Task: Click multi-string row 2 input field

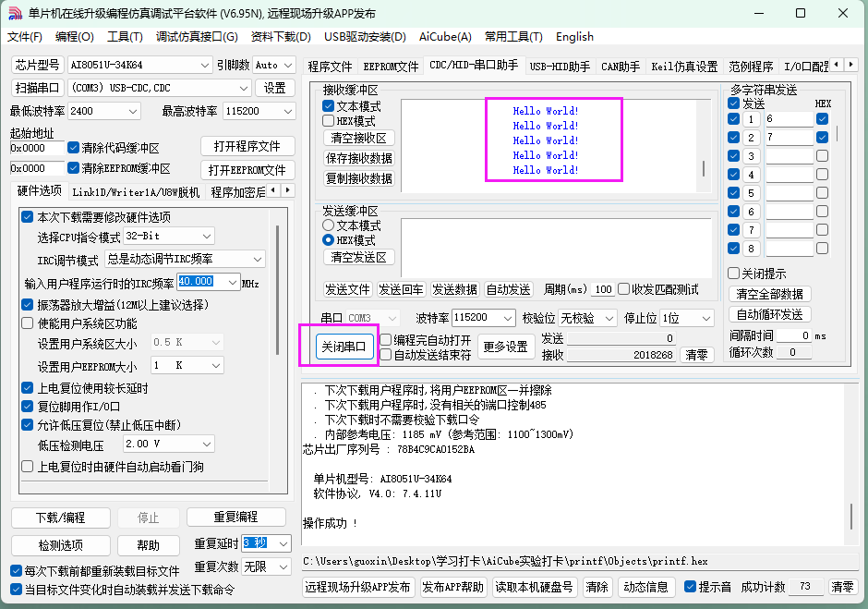Action: point(789,137)
